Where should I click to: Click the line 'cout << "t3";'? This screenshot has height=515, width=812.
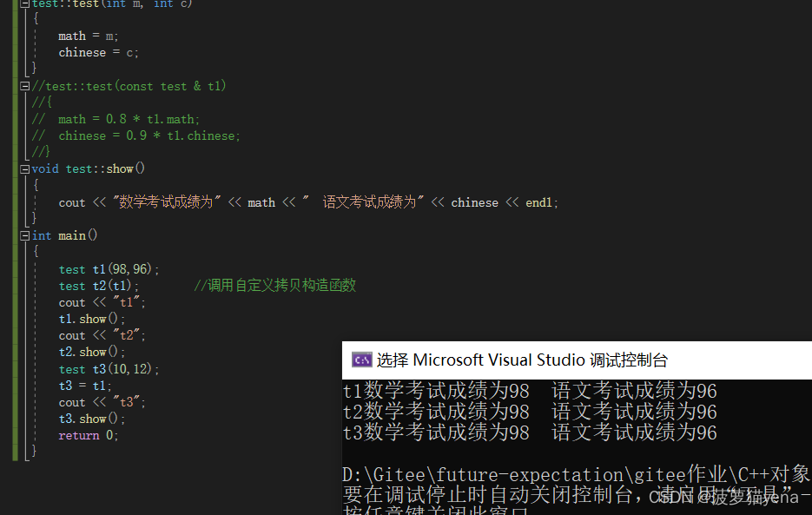102,402
